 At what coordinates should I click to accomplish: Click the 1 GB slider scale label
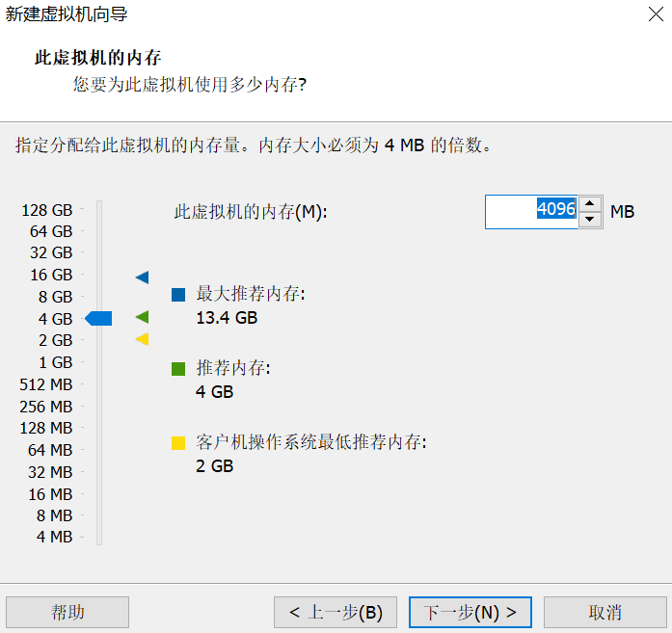click(55, 363)
